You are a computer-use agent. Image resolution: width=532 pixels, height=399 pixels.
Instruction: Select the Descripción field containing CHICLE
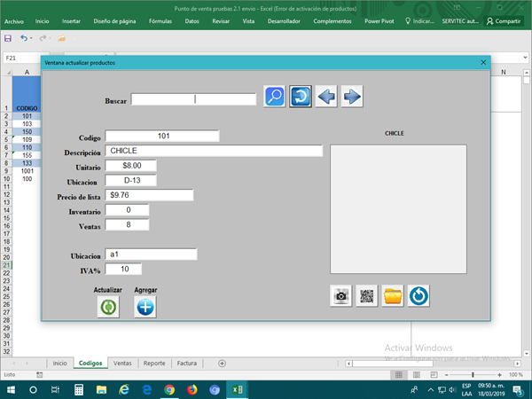point(213,151)
